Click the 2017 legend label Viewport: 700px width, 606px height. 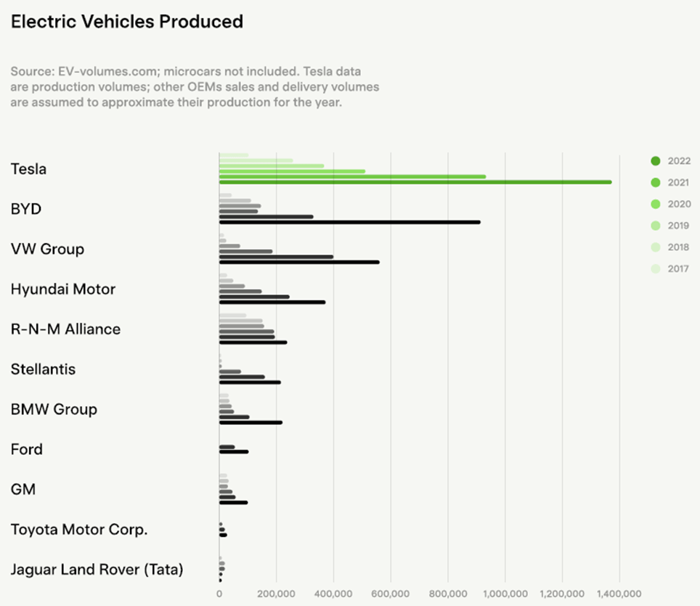pos(679,269)
